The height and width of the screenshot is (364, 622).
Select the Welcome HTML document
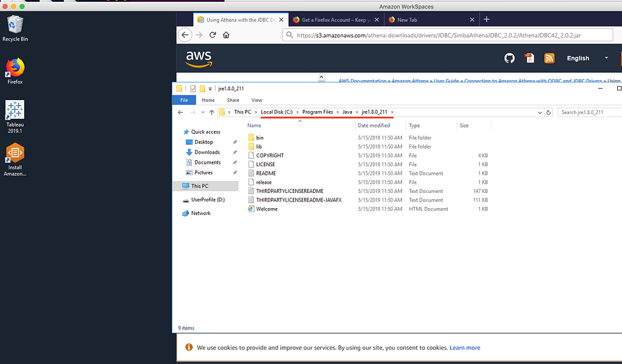coord(267,209)
